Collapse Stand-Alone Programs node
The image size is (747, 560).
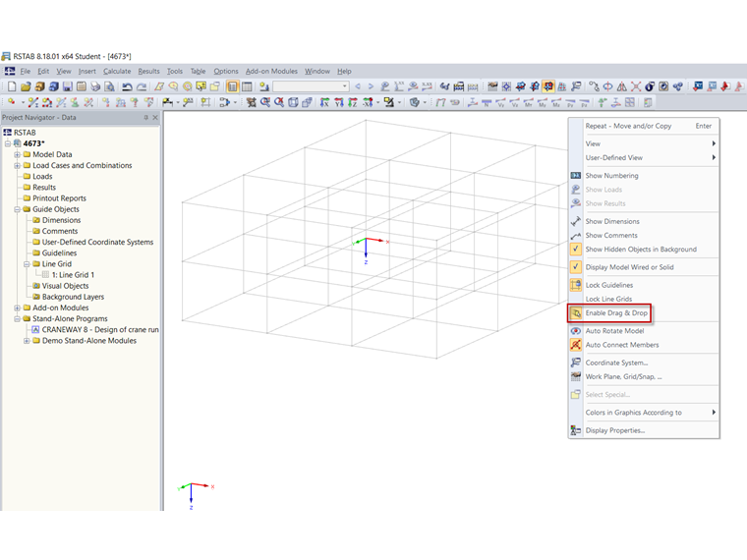pos(17,319)
